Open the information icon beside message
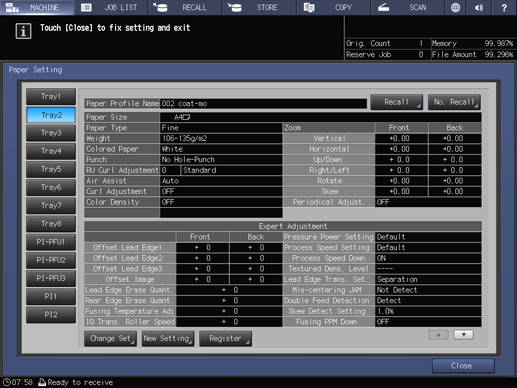Viewport: 517px width, 388px height. pos(23,31)
